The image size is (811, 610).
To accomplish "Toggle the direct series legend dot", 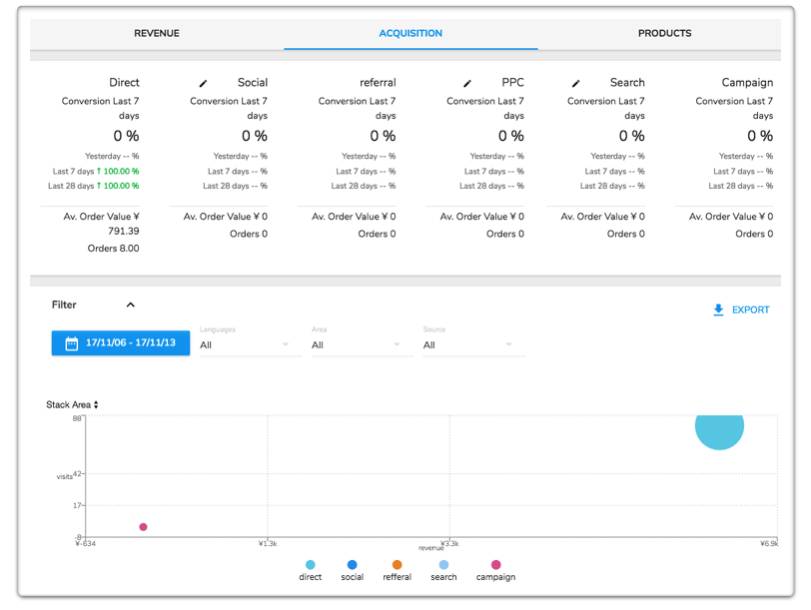I will coord(311,565).
